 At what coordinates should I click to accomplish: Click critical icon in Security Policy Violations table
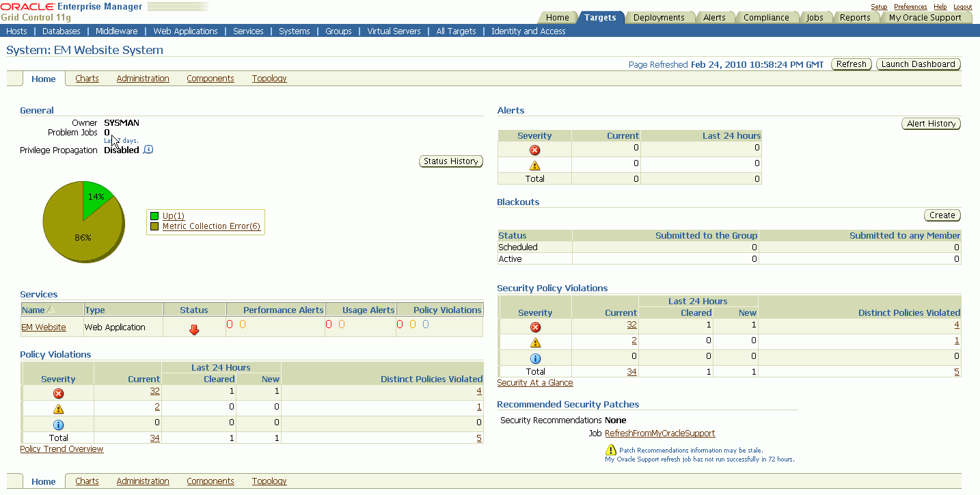coord(536,327)
